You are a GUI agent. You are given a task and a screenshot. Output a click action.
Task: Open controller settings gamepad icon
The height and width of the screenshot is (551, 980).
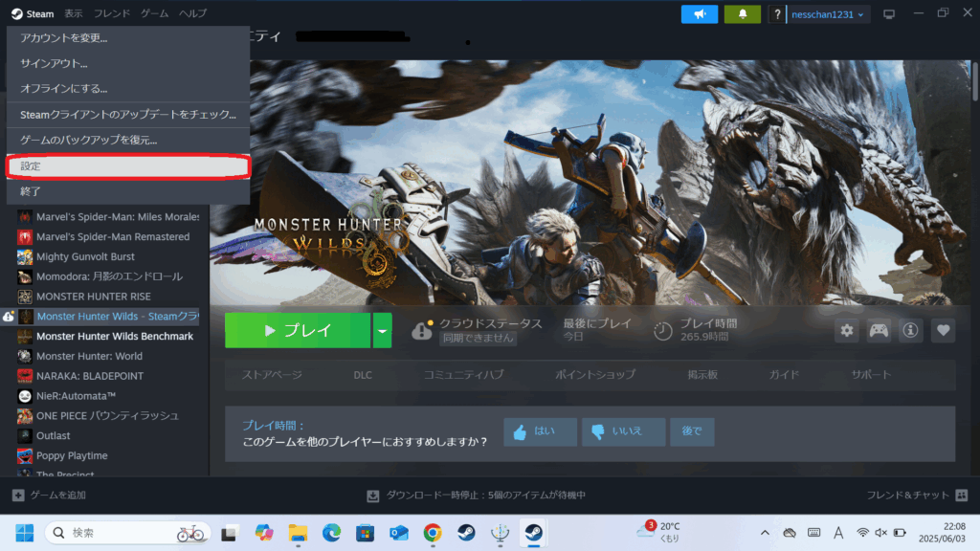pos(879,330)
